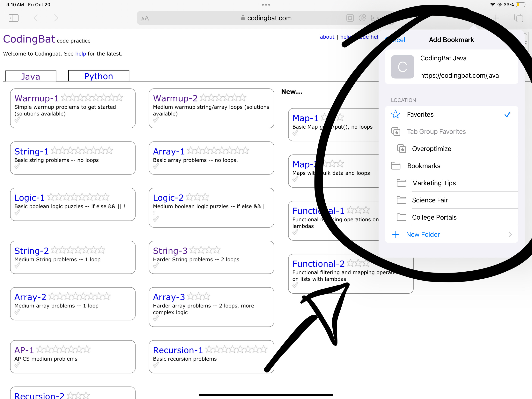Open String-1 problems
532x399 pixels.
coord(32,151)
